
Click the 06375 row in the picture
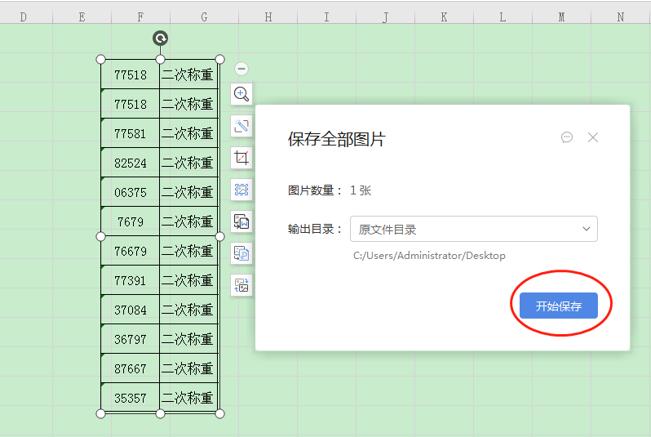[x=160, y=192]
